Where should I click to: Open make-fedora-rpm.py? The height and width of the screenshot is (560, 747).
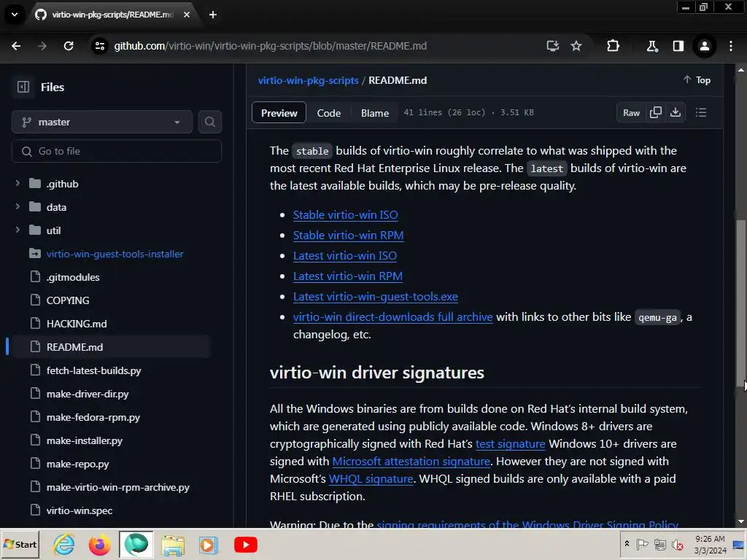(93, 417)
